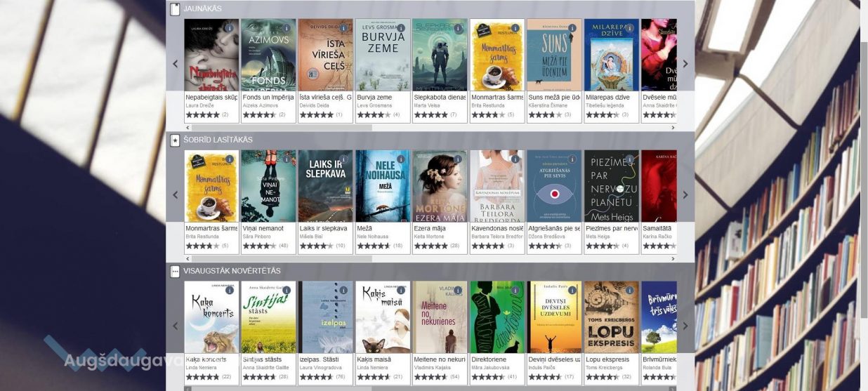Open info icon on Kaķa koncerts cover
Viewport: 868px width, 391px height.
230,291
